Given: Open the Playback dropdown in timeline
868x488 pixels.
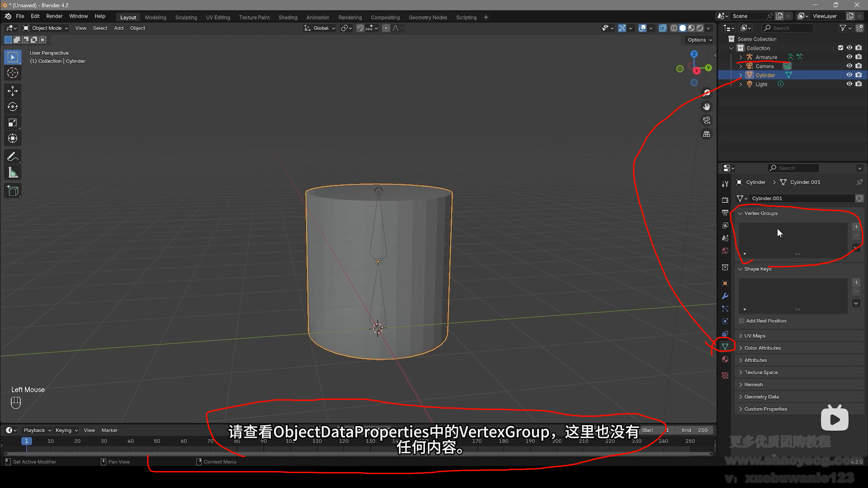Looking at the screenshot, I should click(x=37, y=430).
